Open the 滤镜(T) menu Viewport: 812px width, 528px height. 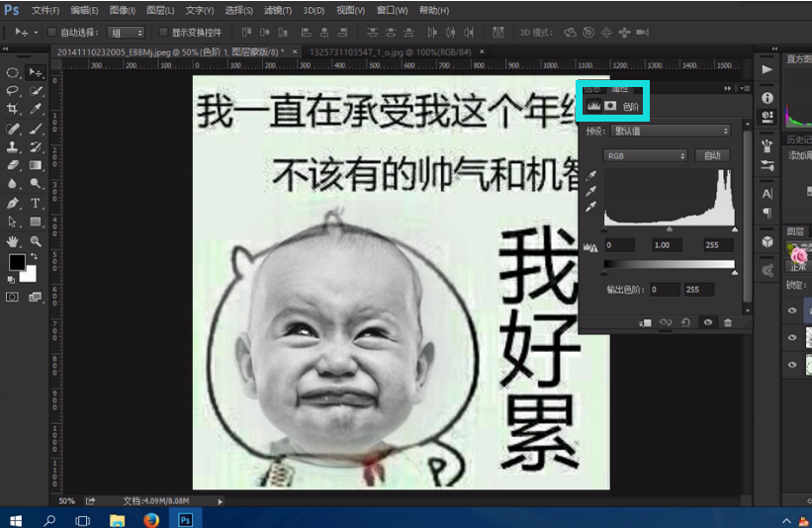(278, 10)
